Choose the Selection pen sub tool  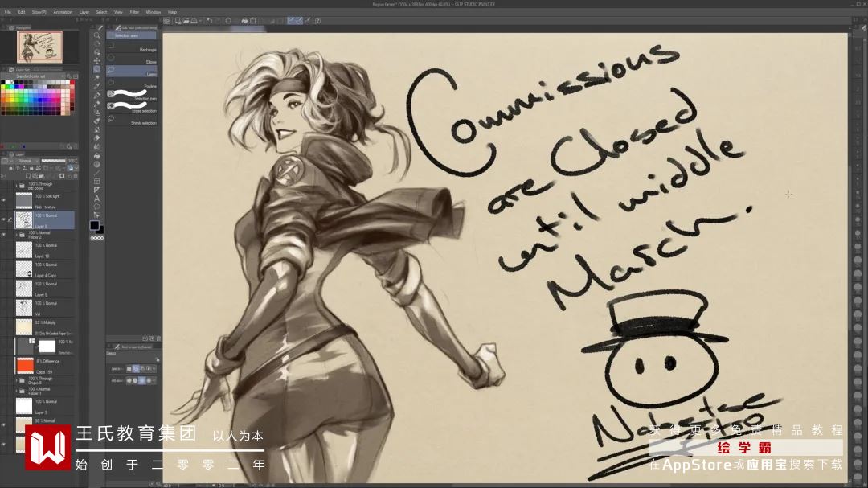133,96
